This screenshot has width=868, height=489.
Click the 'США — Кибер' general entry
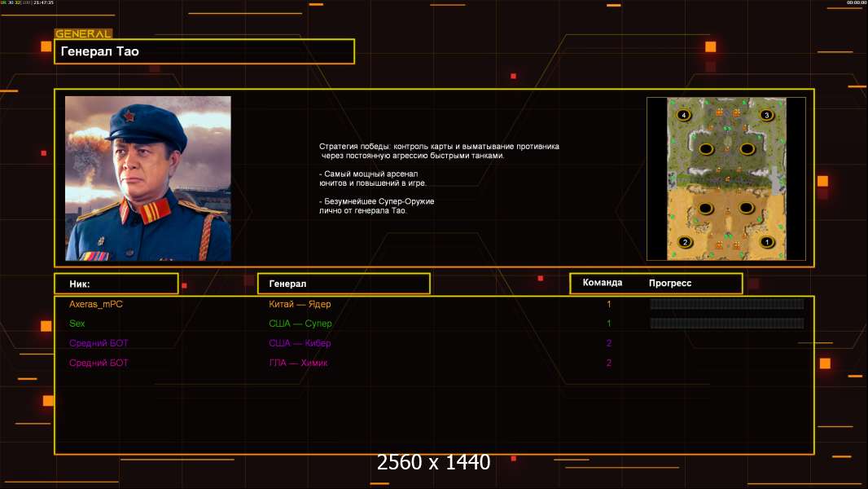coord(300,343)
